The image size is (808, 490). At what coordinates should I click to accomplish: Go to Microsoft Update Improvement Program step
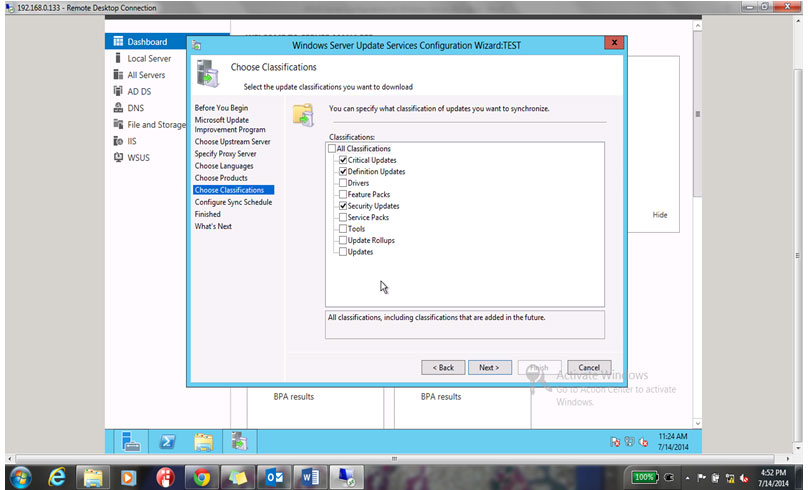230,125
